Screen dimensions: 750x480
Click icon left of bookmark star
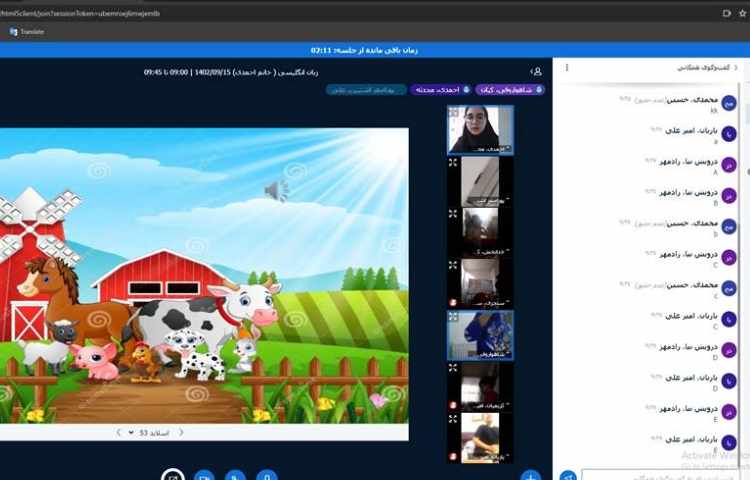727,13
